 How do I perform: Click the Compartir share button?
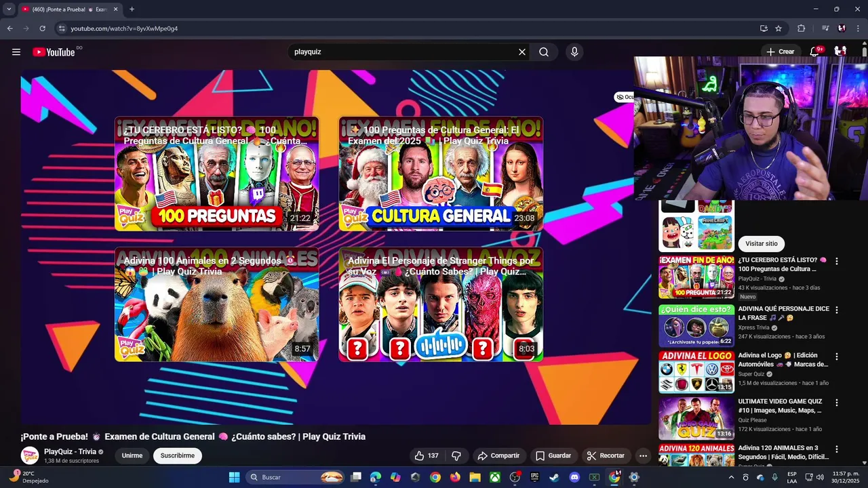(x=498, y=455)
